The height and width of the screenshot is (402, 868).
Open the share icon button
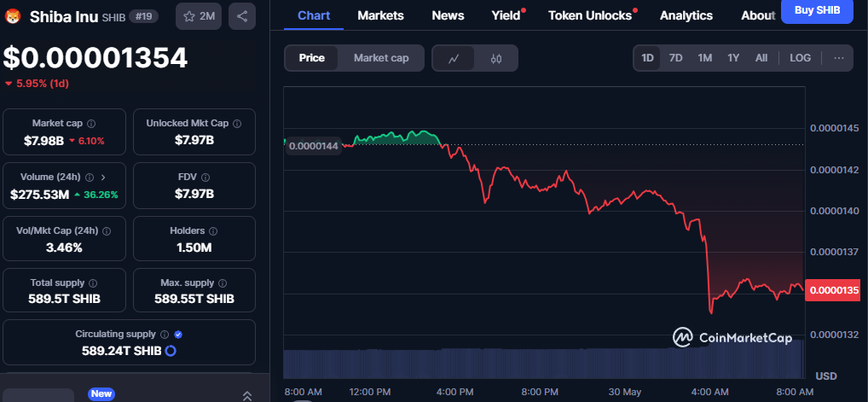point(242,16)
